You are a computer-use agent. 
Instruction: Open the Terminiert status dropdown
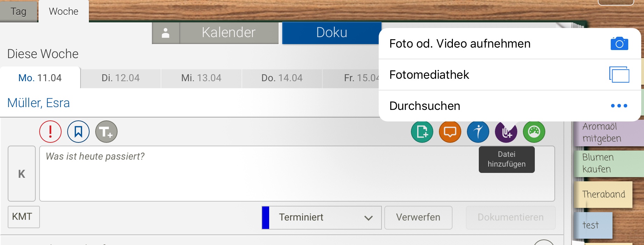(x=321, y=217)
